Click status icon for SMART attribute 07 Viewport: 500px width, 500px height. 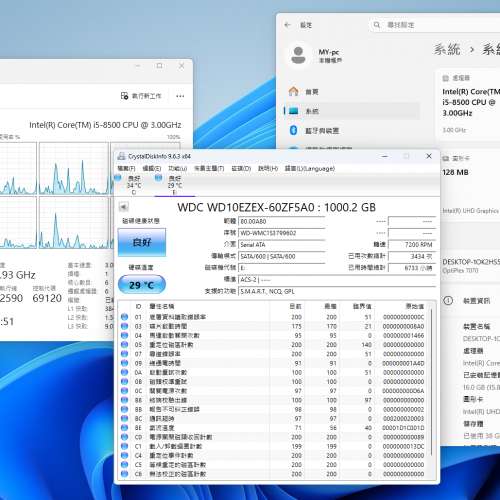[x=124, y=354]
